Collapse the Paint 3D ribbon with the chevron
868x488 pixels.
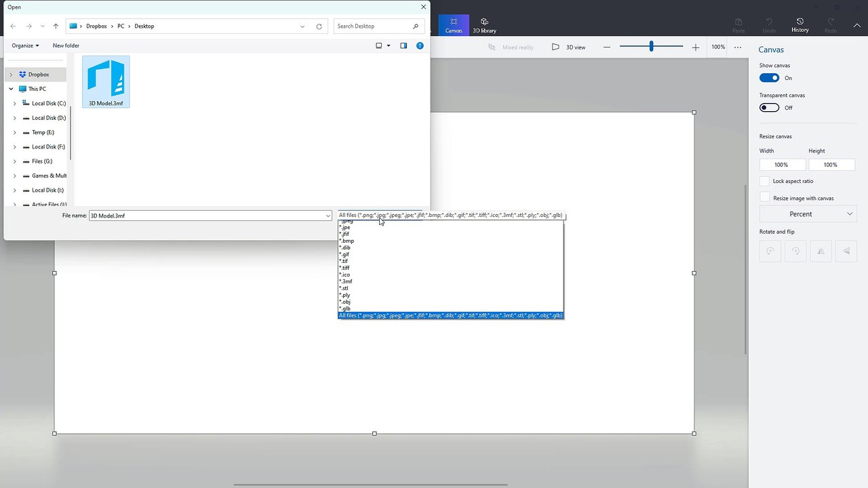coord(856,26)
